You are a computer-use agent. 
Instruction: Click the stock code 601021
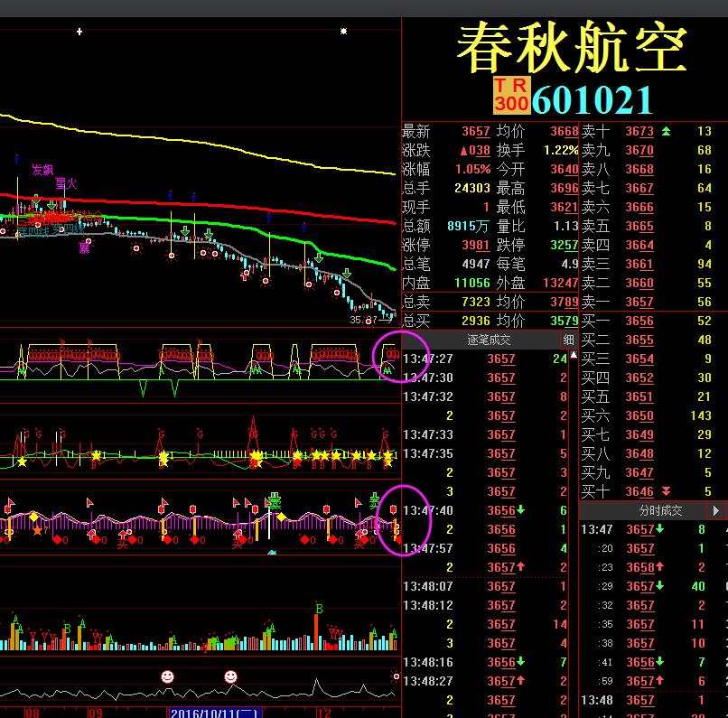coord(593,99)
